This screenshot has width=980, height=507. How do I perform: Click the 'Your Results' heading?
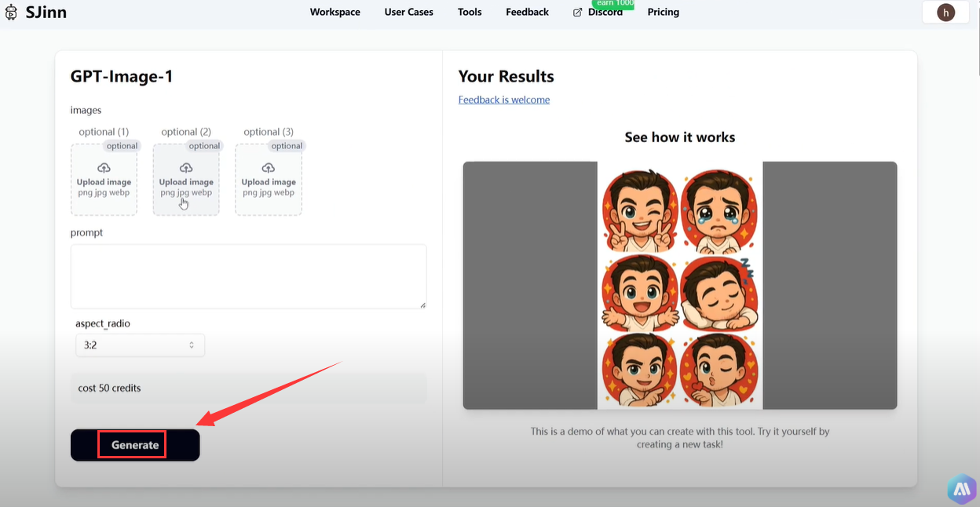pyautogui.click(x=506, y=76)
